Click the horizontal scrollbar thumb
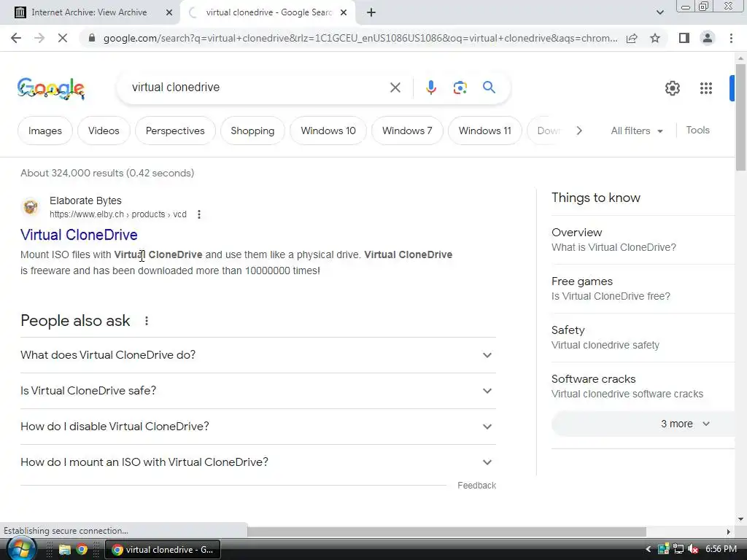The width and height of the screenshot is (747, 560). 446,532
